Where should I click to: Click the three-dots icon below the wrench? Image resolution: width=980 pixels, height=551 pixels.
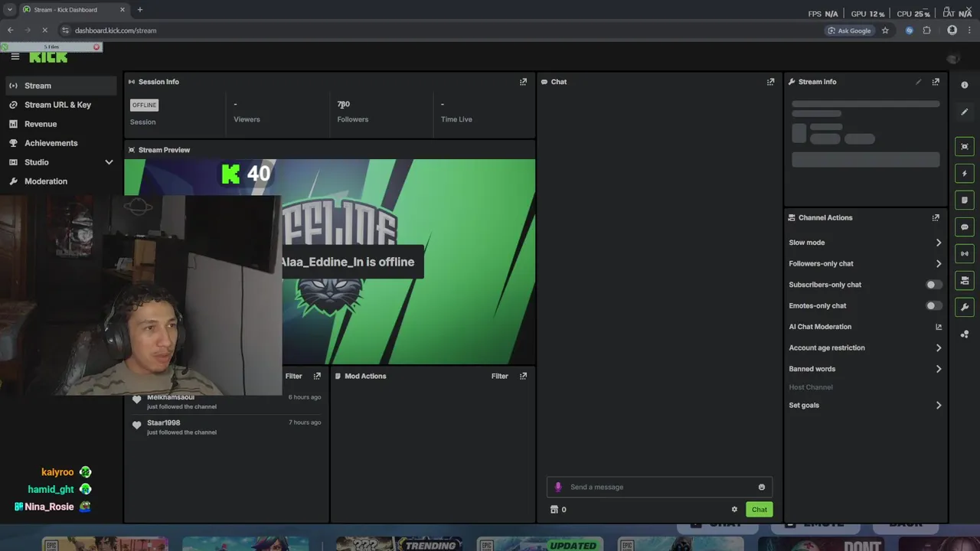[965, 334]
